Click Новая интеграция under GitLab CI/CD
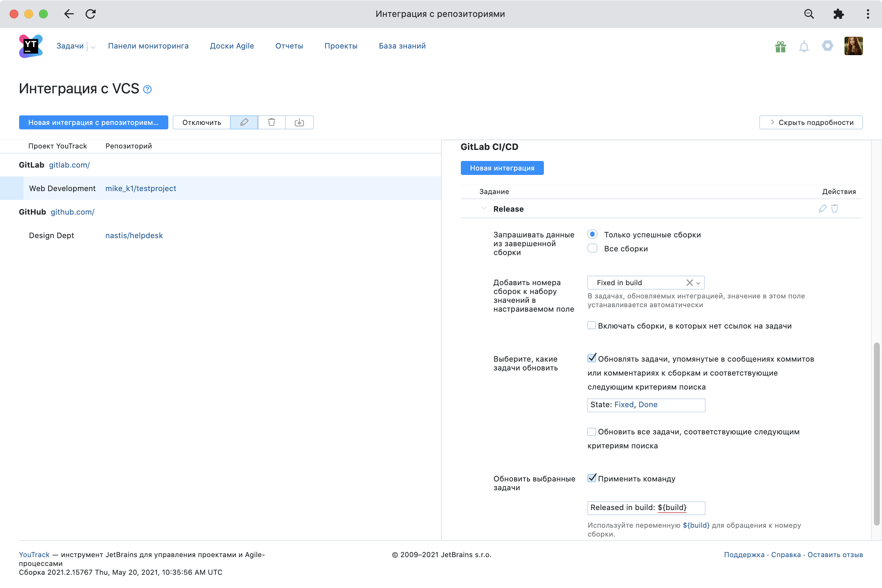This screenshot has height=588, width=882. (x=502, y=168)
